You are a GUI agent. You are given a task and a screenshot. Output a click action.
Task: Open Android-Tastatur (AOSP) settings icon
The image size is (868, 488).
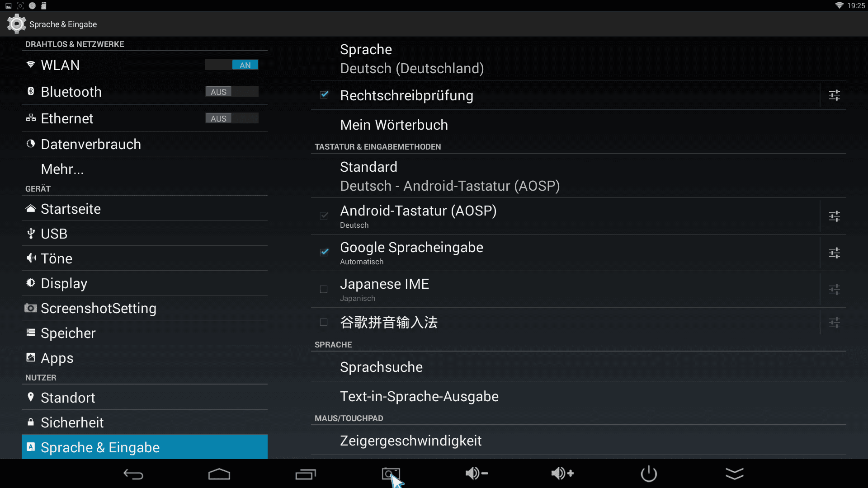(x=834, y=216)
